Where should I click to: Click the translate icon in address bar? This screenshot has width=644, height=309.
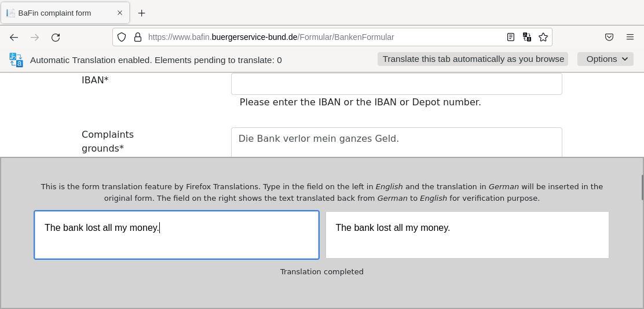click(x=527, y=37)
